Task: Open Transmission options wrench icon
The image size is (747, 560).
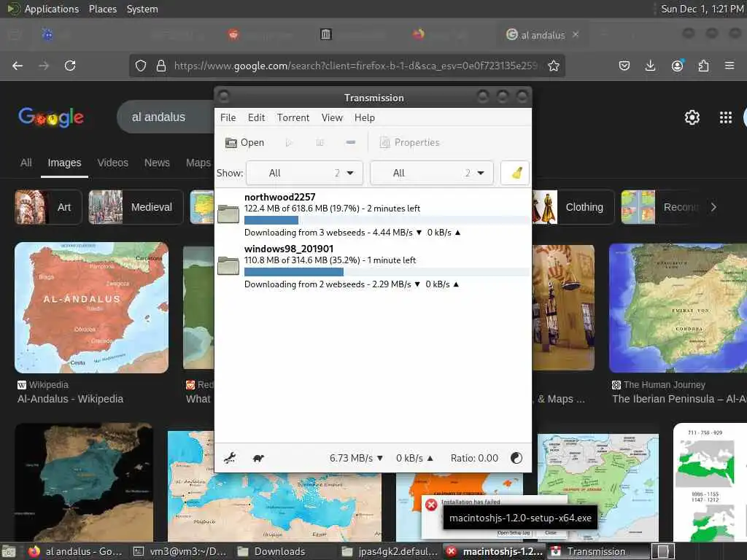Action: 230,458
